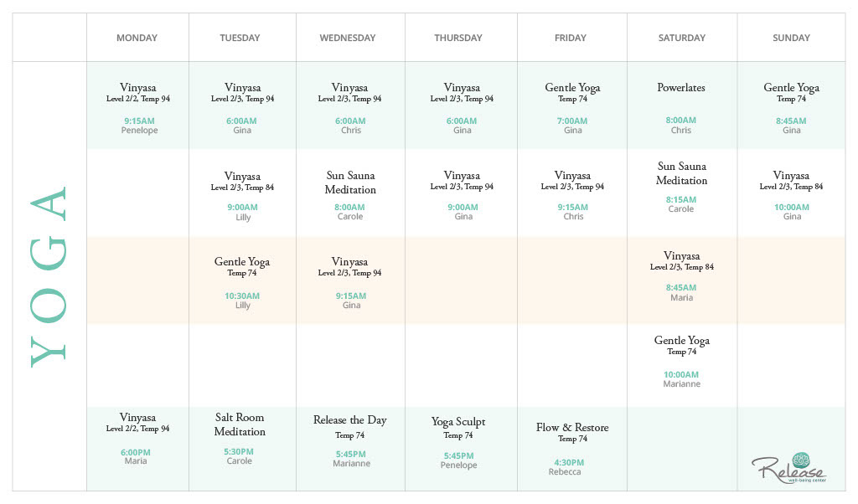Viewport: 858px width, 504px height.
Task: Select Tuesday 10:30AM Gentle Yoga with Lilly
Action: [242, 282]
